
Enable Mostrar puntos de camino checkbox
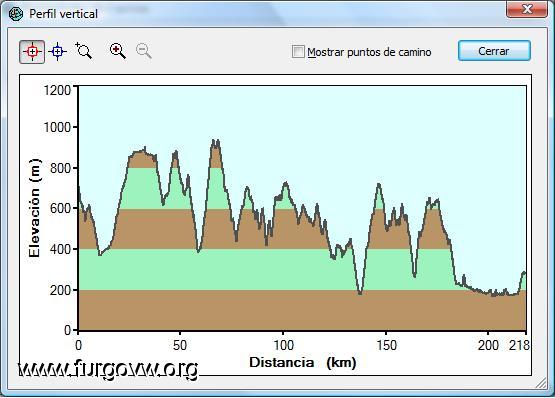point(298,52)
